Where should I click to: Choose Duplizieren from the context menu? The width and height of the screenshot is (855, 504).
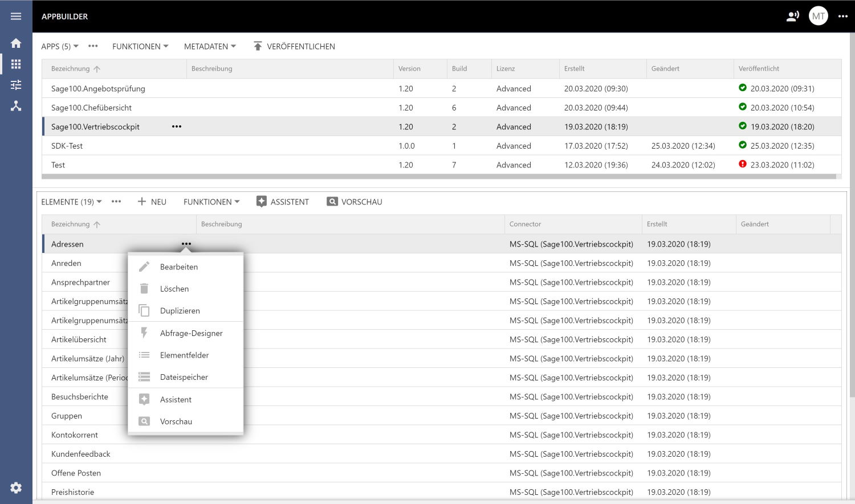[180, 311]
